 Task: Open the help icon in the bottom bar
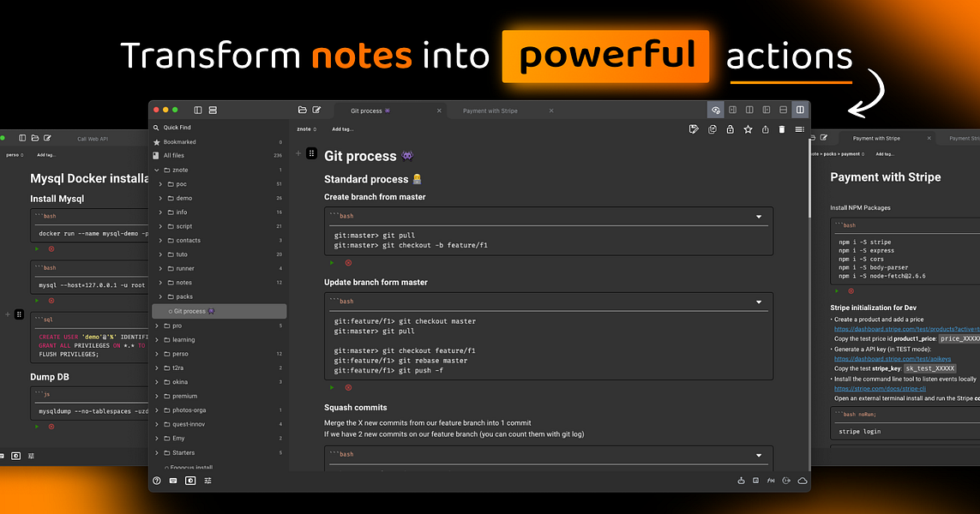point(157,481)
